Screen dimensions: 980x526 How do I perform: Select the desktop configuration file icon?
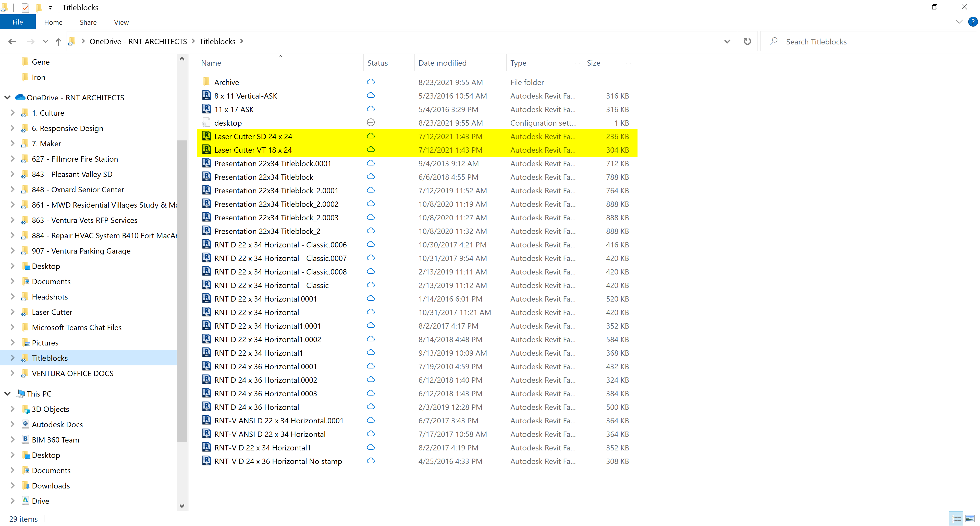point(206,123)
